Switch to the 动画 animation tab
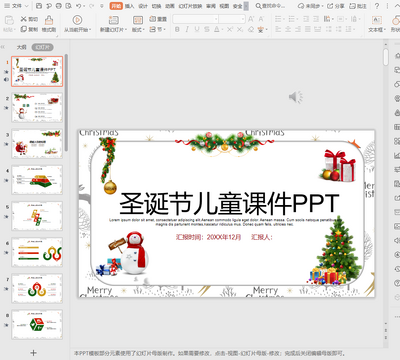This screenshot has height=360, width=400. click(170, 6)
